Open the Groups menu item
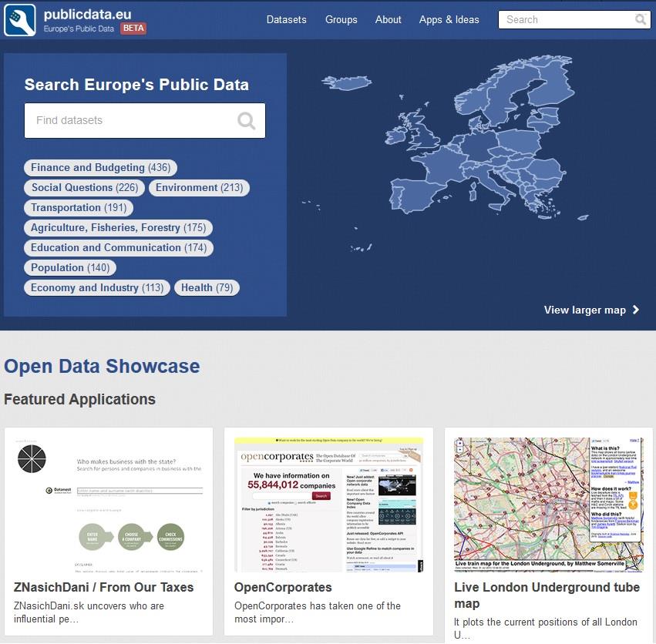Image resolution: width=656 pixels, height=644 pixels. pyautogui.click(x=341, y=20)
